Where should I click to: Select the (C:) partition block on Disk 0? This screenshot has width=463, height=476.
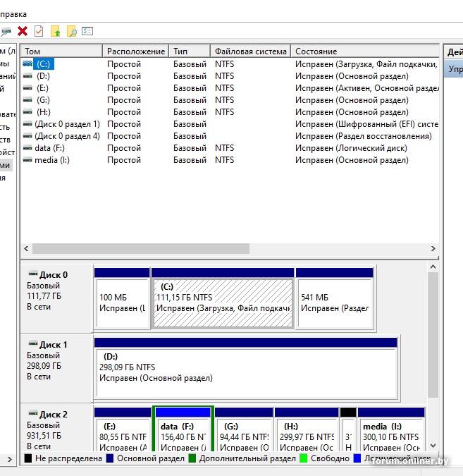click(x=222, y=303)
